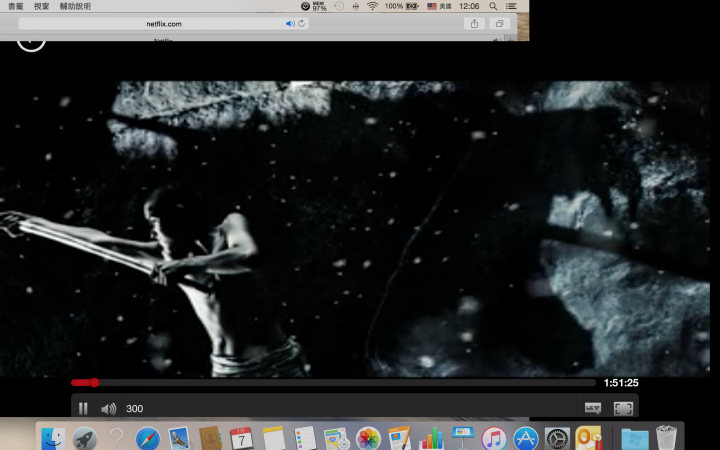
Task: Click the video frame to toggle playback
Action: tap(354, 229)
